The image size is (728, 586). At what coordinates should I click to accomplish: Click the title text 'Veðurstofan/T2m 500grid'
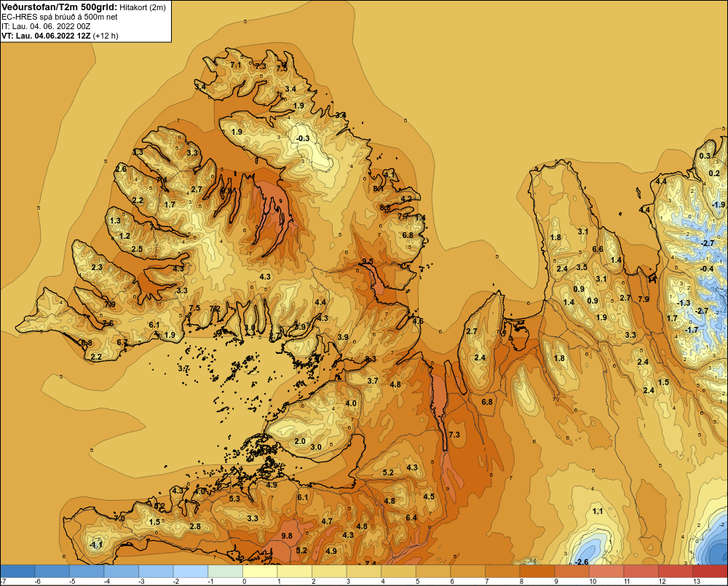tap(60, 7)
